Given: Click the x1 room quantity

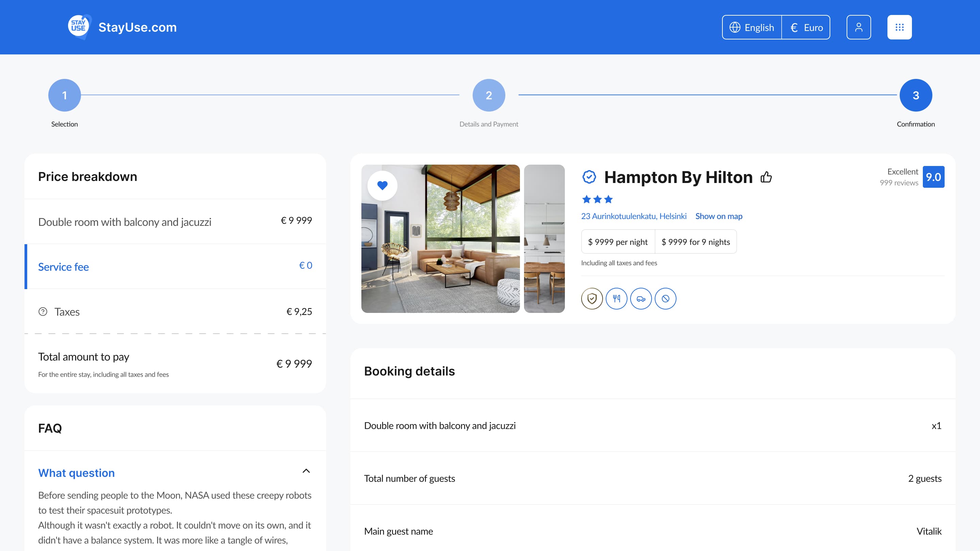Looking at the screenshot, I should coord(937,425).
